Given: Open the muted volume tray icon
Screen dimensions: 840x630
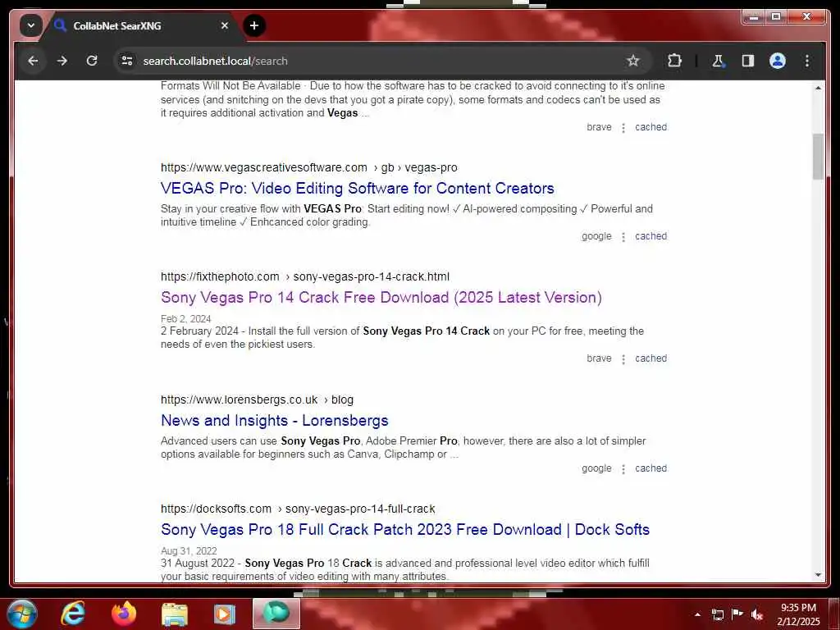Looking at the screenshot, I should (x=757, y=614).
